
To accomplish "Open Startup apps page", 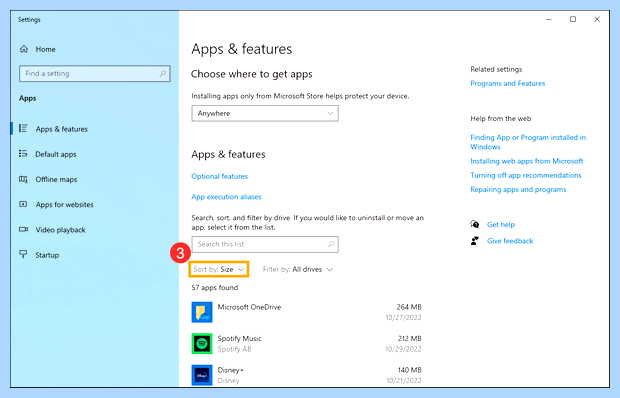I will coord(47,255).
